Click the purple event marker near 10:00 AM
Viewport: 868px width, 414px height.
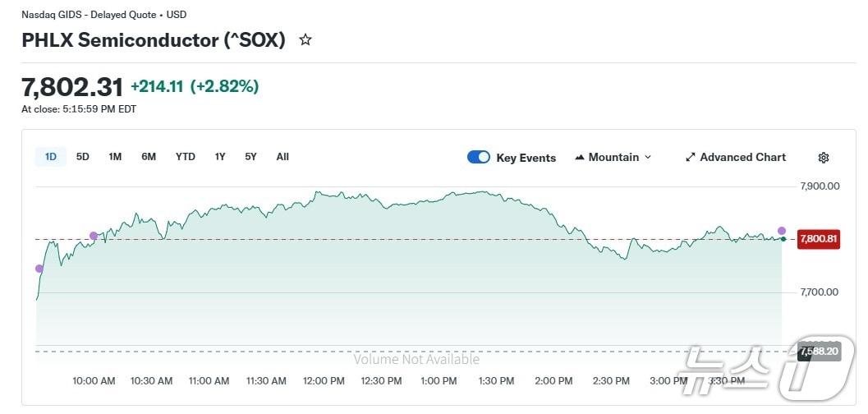pos(94,236)
